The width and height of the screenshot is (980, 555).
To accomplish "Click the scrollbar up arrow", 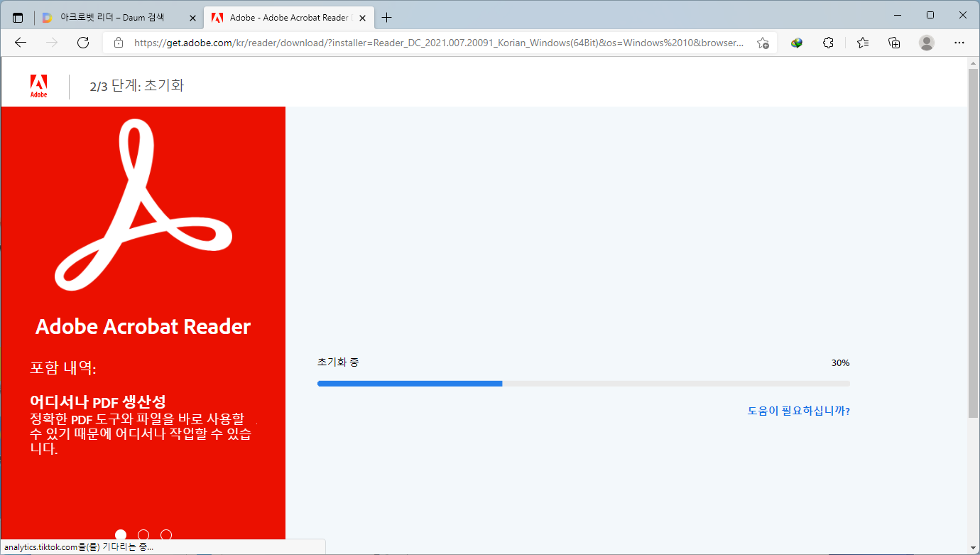I will pyautogui.click(x=973, y=63).
